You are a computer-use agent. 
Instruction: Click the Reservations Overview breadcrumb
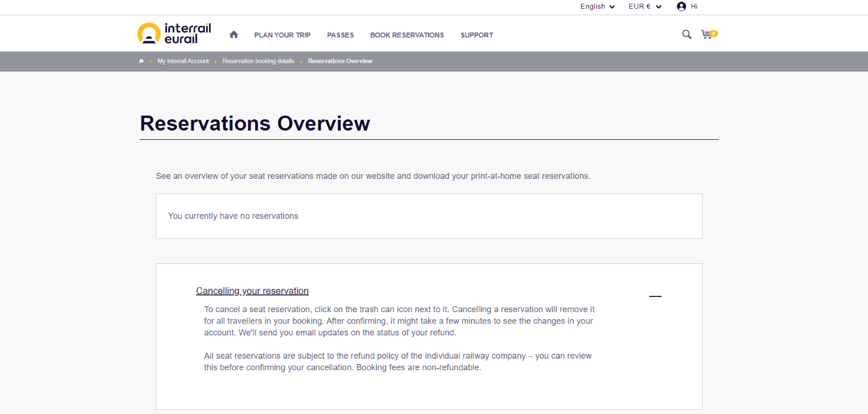coord(340,61)
